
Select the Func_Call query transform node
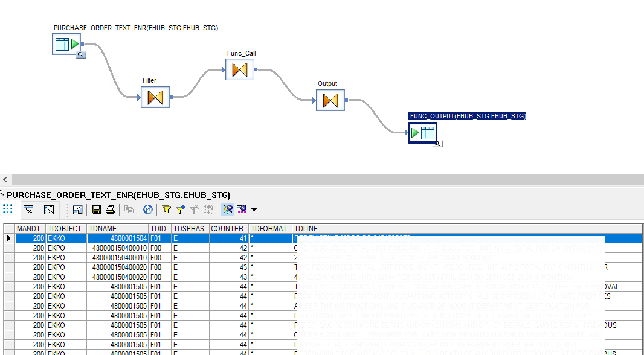pyautogui.click(x=240, y=70)
